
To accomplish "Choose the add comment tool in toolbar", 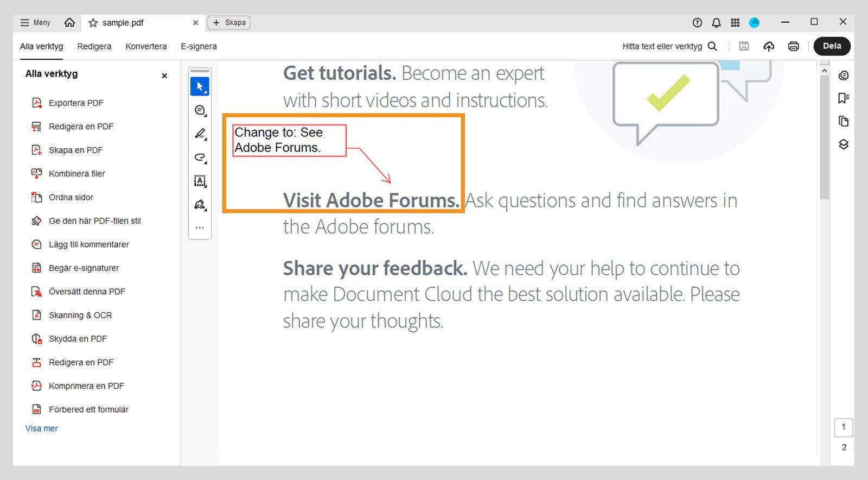I will click(200, 110).
